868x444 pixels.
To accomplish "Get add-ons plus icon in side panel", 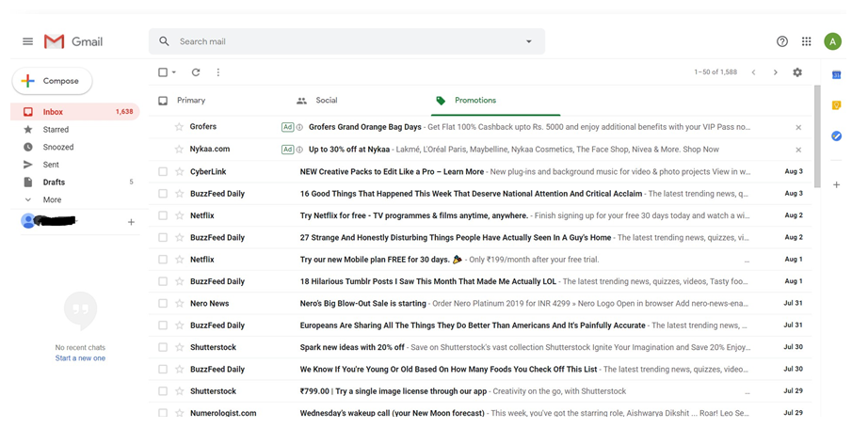I will click(x=836, y=184).
